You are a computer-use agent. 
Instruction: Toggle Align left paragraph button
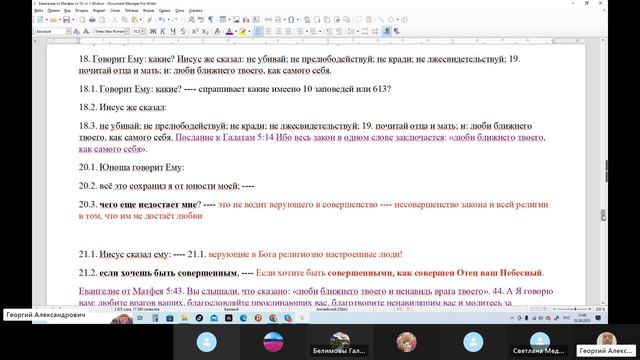point(258,31)
